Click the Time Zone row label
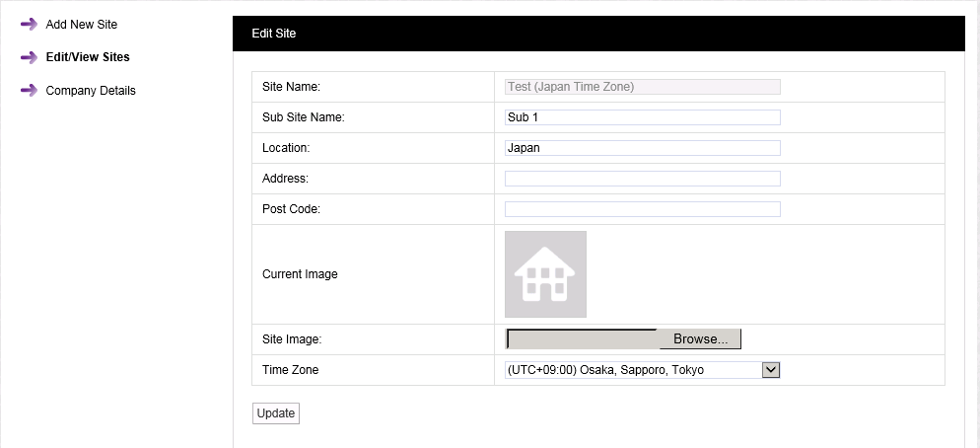Screen dimensions: 980x448 click(290, 370)
